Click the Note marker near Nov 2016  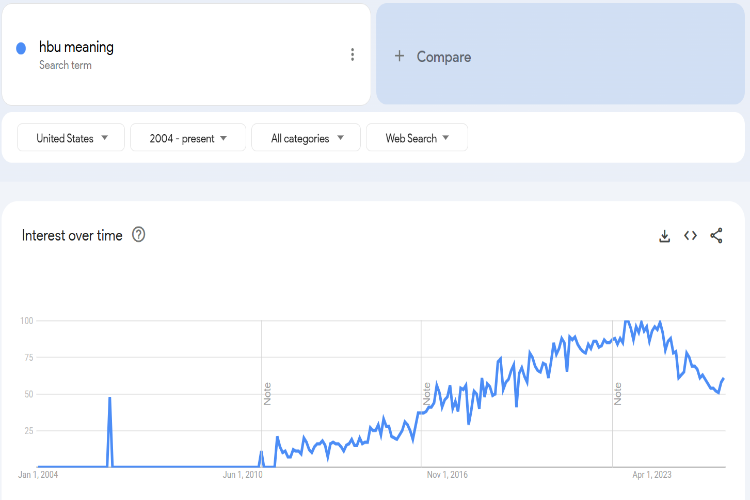(x=427, y=393)
